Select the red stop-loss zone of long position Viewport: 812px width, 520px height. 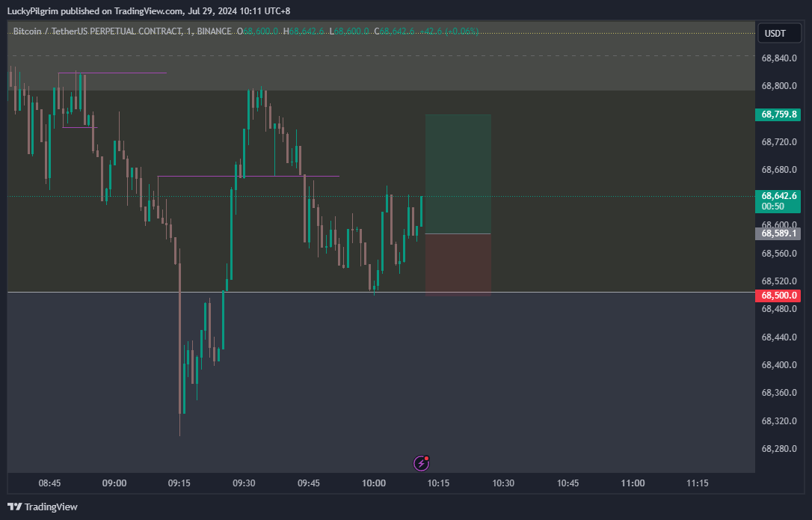pos(458,264)
